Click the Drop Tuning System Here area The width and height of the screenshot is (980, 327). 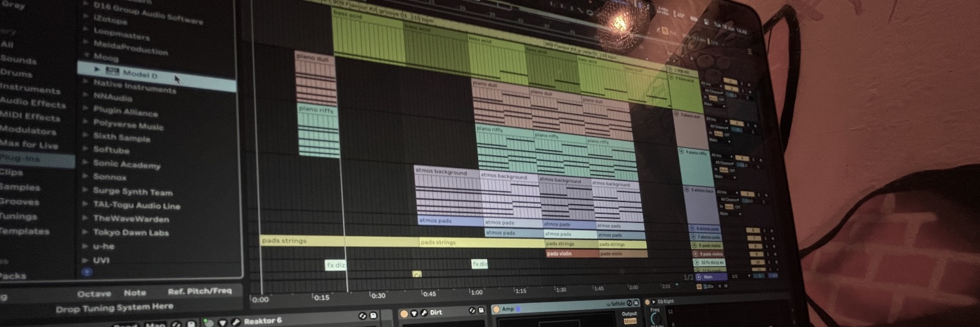coord(114,307)
